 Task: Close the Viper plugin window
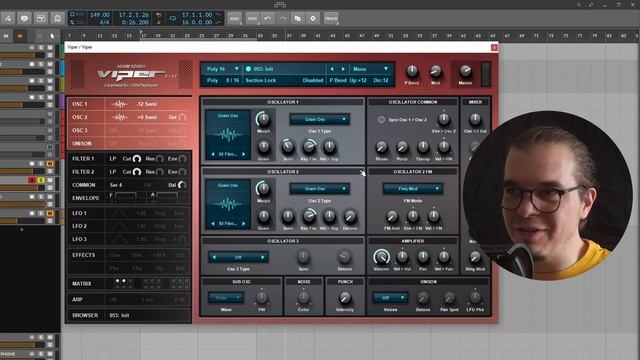494,47
